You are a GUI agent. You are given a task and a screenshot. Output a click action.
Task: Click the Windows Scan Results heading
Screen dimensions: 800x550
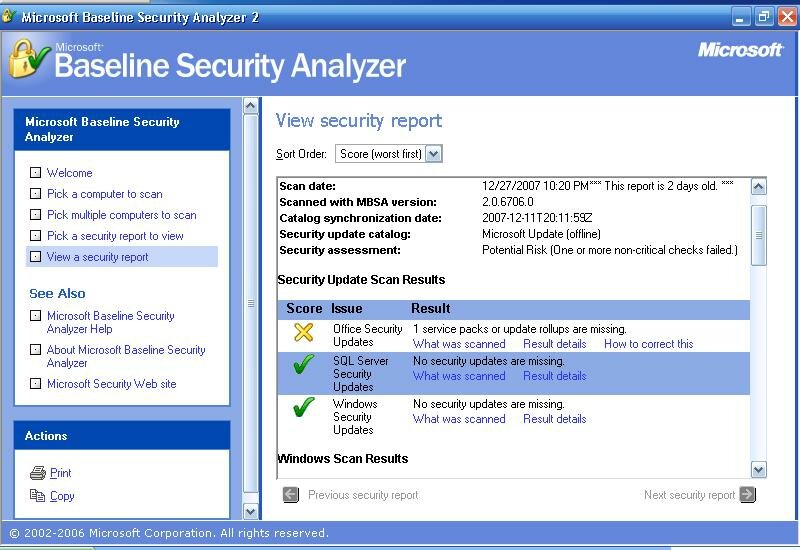pyautogui.click(x=343, y=459)
